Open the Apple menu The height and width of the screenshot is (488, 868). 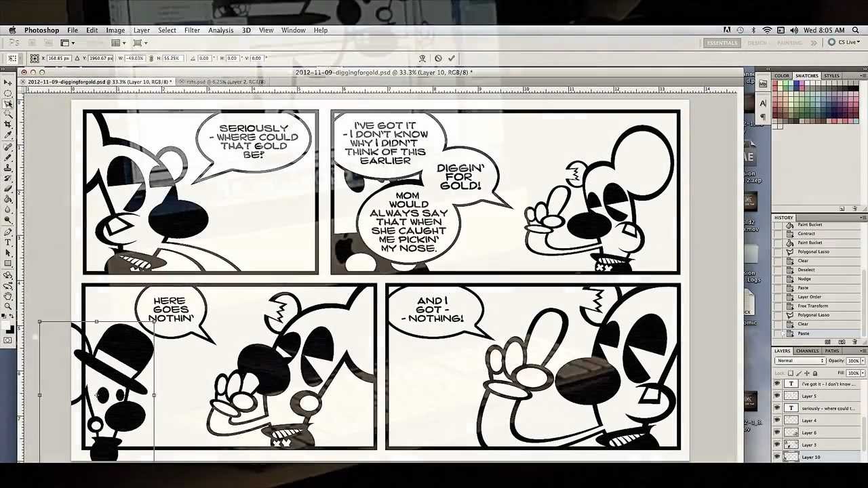point(12,30)
